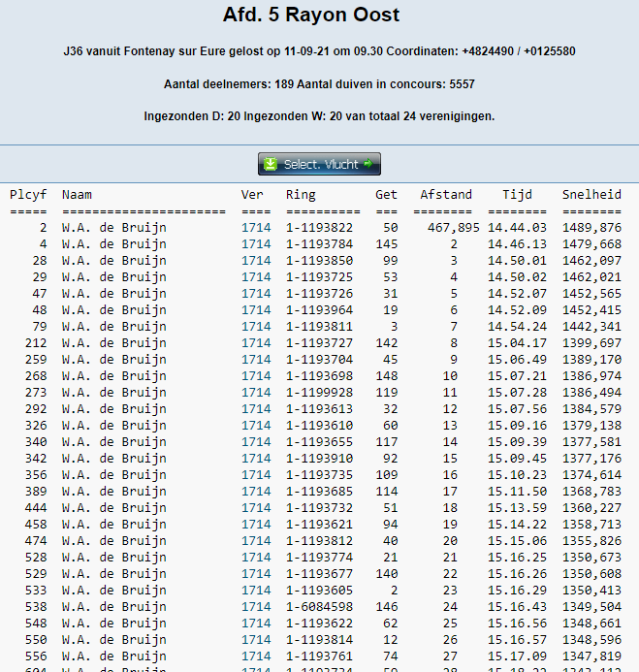Open Ver link 1714 in row Plcyf 458

point(256,525)
